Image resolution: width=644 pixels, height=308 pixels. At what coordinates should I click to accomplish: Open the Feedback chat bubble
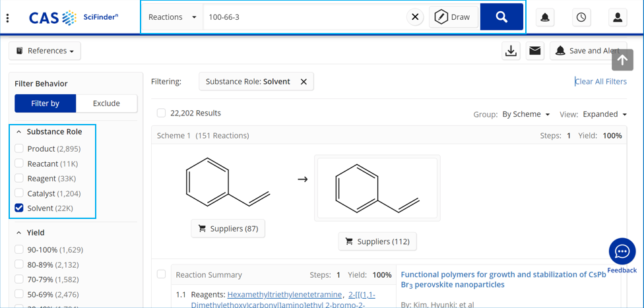pyautogui.click(x=622, y=251)
